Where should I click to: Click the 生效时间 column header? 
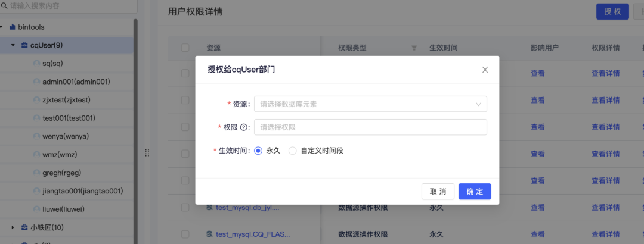(444, 48)
